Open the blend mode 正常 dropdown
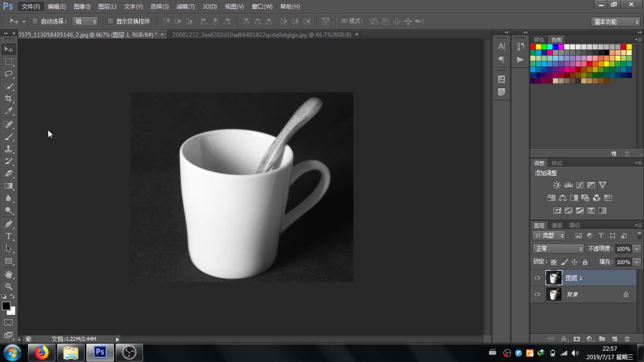Viewport: 644px width, 362px height. (558, 249)
